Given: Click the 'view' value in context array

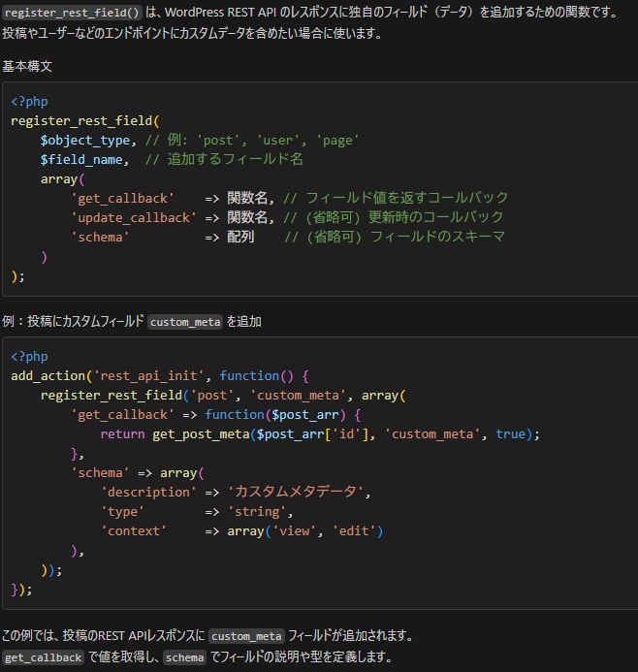Looking at the screenshot, I should pos(295,531).
